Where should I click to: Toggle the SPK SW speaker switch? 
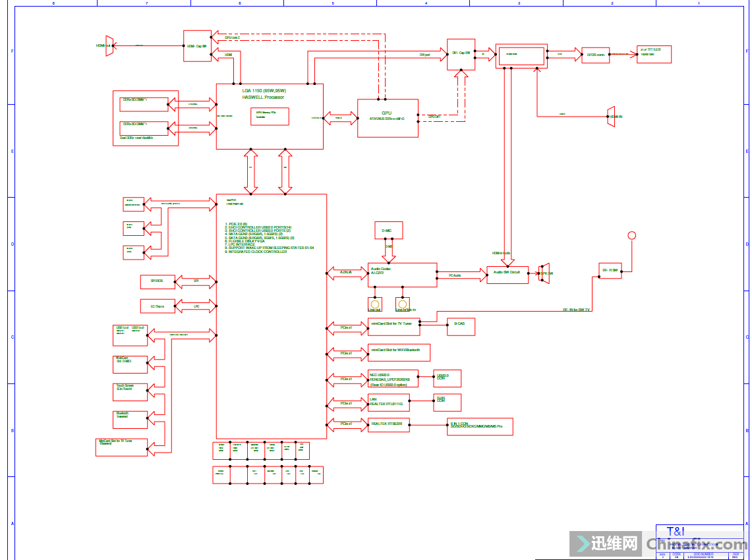click(x=542, y=274)
